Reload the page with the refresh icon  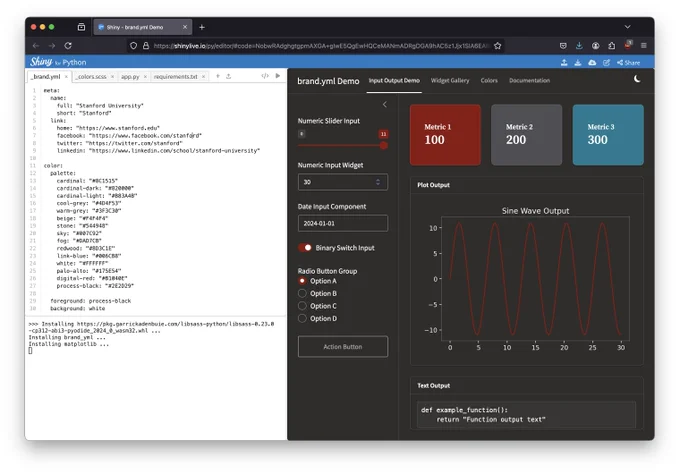coord(68,46)
